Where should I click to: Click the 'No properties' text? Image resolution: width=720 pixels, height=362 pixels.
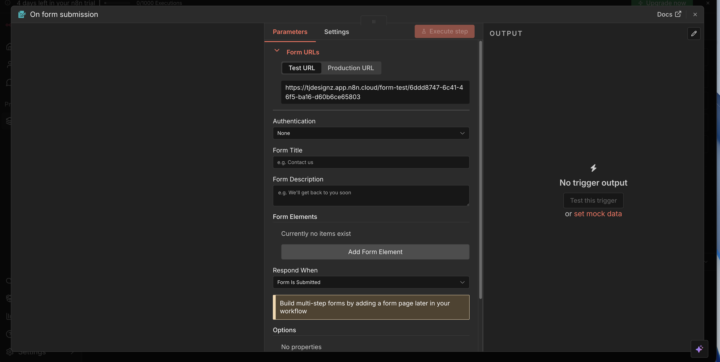(301, 347)
